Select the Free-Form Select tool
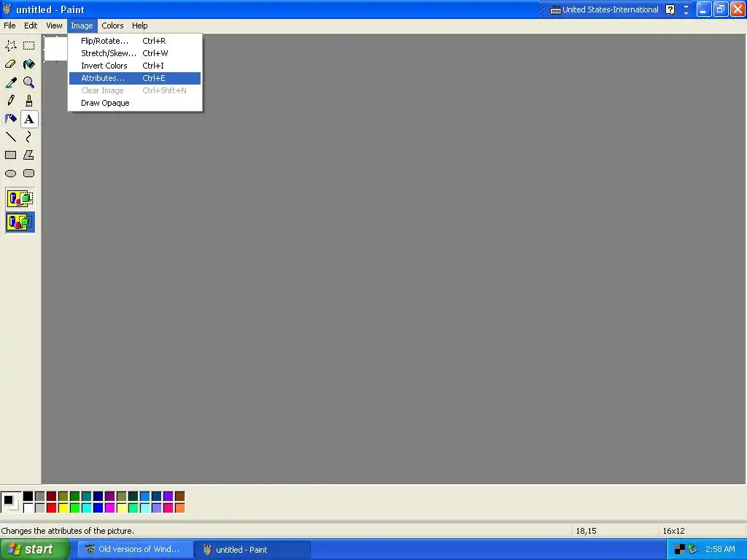The height and width of the screenshot is (560, 747). click(10, 46)
